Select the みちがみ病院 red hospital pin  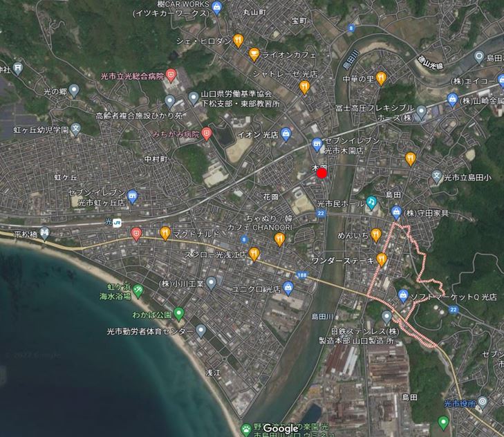coord(206,133)
